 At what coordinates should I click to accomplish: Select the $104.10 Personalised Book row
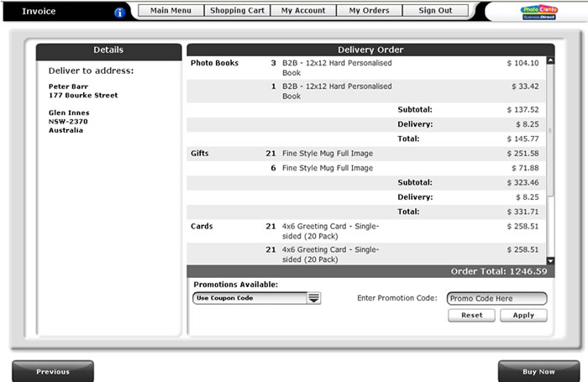point(366,68)
